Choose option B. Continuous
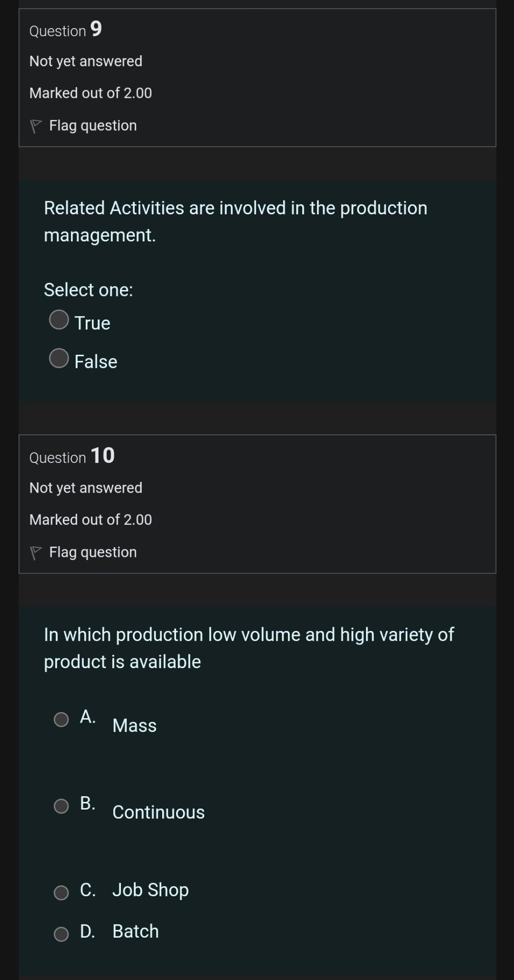Screen dimensions: 514x980 coord(61,806)
